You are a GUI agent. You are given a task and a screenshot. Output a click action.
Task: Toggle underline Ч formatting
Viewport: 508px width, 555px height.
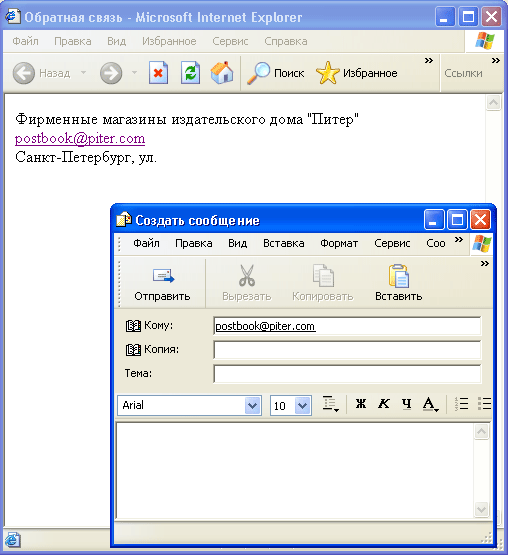407,404
